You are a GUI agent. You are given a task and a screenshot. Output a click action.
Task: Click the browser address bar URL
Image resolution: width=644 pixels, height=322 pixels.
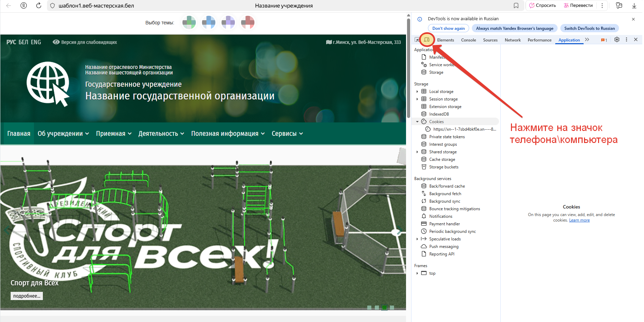pos(96,5)
